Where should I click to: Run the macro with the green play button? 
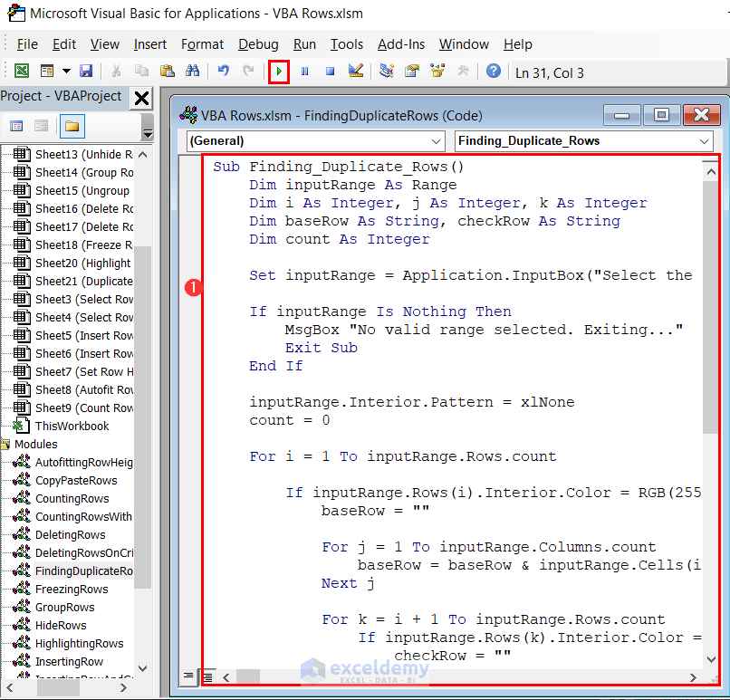279,71
